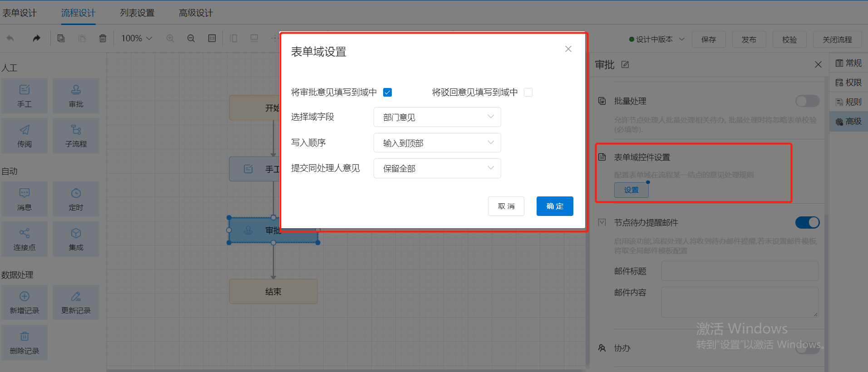Viewport: 868px width, 372px height.
Task: Open the 提交同处理人意见 dropdown showing 保留全部
Action: (437, 168)
